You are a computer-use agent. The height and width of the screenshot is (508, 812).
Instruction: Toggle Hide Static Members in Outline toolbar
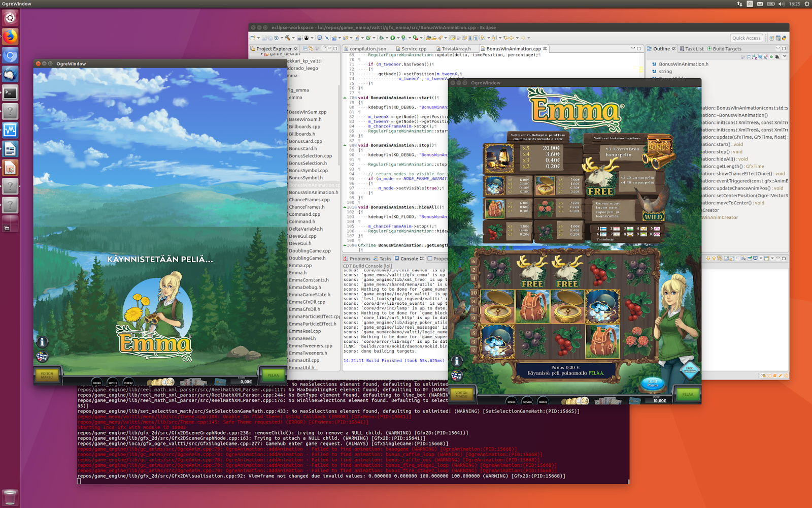click(x=765, y=57)
